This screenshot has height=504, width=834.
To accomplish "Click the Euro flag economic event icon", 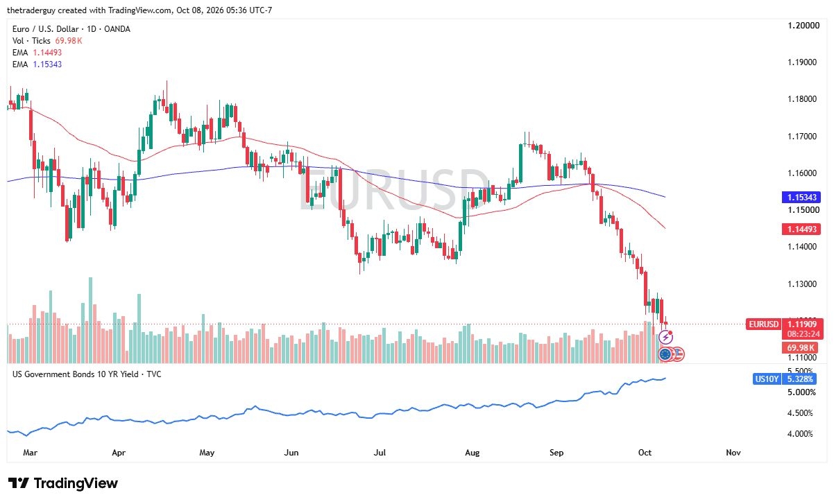I will (x=665, y=354).
